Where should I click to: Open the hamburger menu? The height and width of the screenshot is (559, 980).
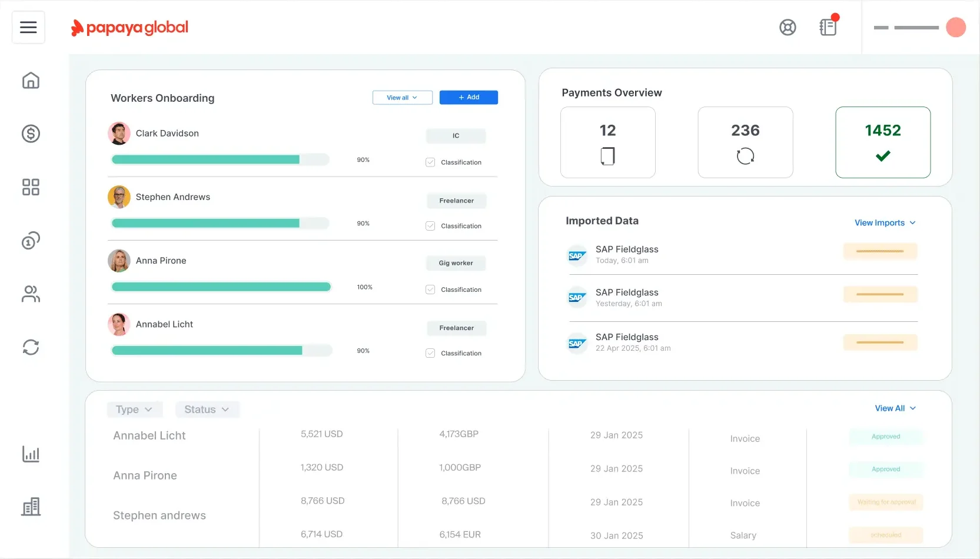(28, 27)
